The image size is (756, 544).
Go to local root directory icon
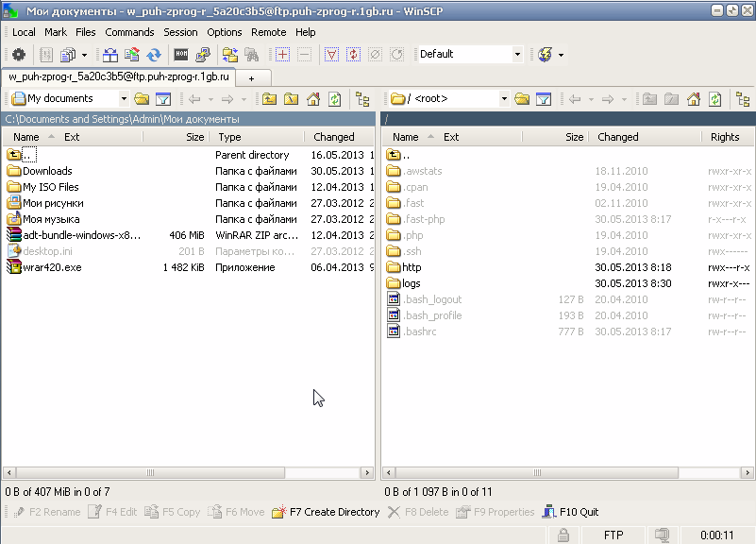[292, 99]
